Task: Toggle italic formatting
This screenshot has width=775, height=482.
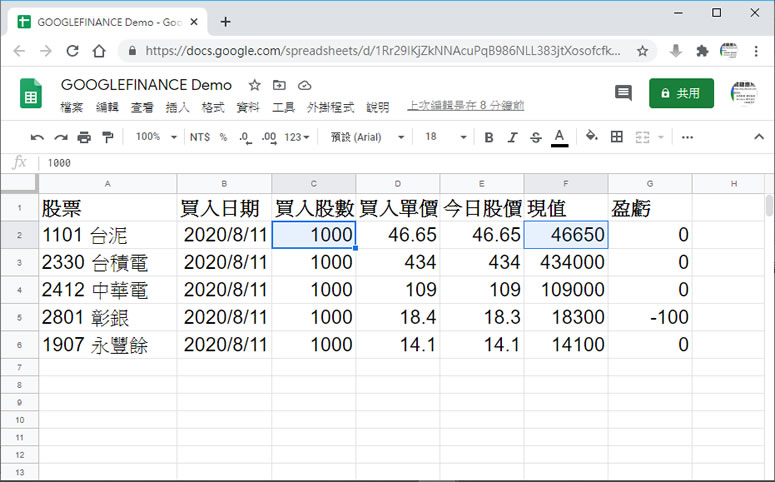Action: pyautogui.click(x=513, y=137)
